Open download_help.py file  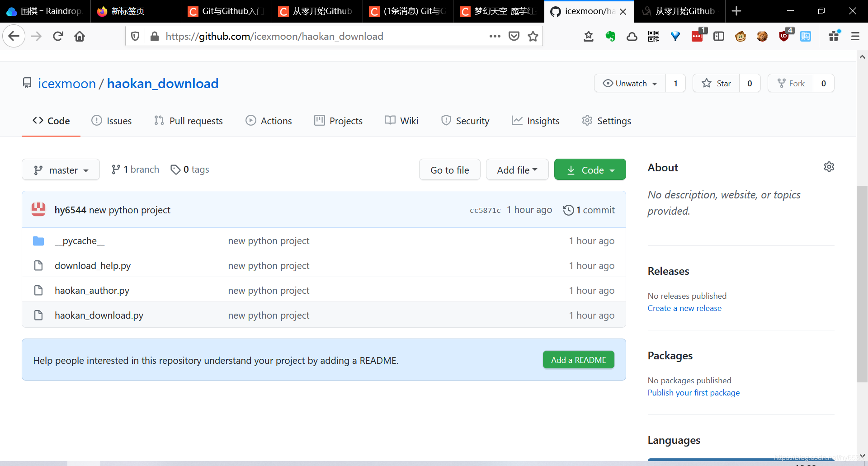coord(93,266)
